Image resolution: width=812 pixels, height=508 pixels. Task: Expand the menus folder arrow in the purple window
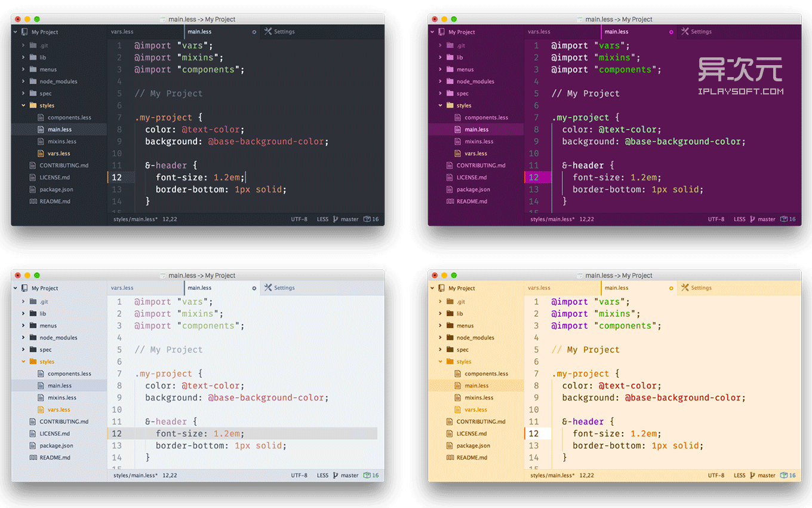tap(440, 69)
